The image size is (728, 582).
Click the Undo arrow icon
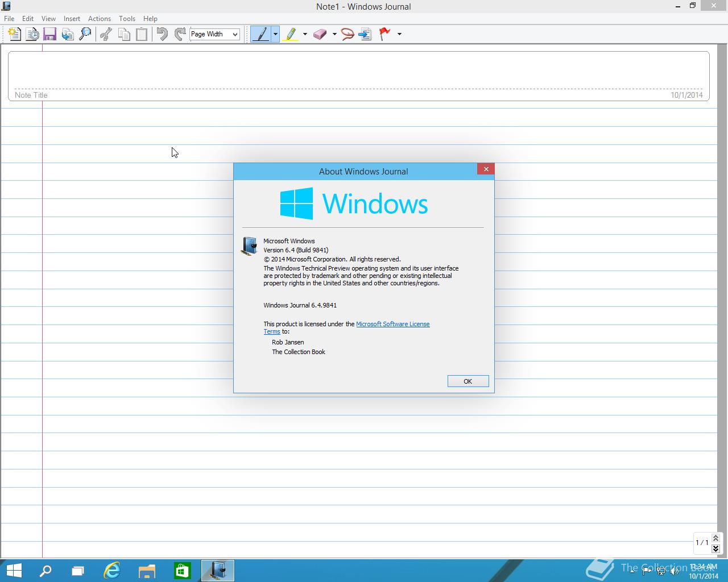point(162,34)
